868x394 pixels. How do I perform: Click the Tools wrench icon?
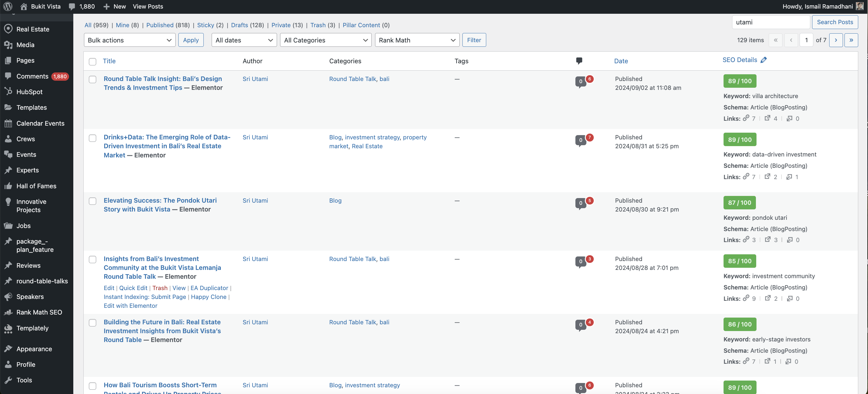tap(9, 380)
